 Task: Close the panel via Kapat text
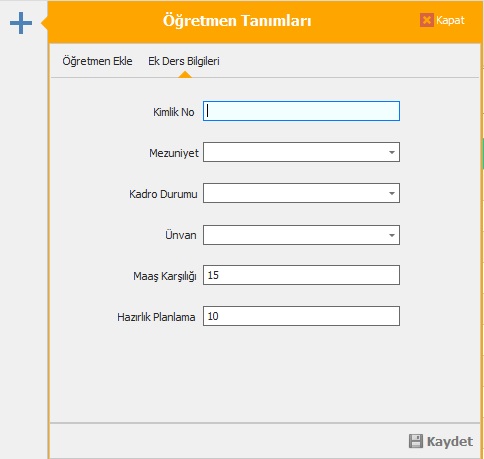pos(450,20)
